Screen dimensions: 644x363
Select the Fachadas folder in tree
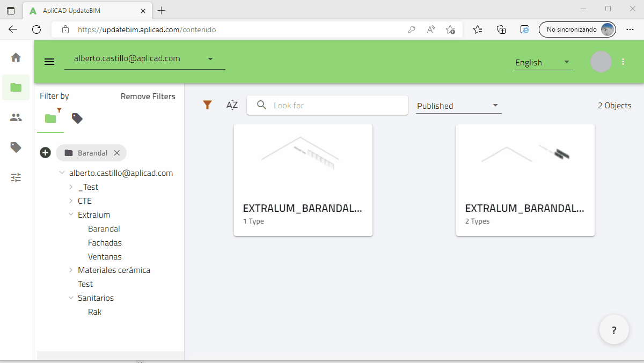tap(105, 243)
